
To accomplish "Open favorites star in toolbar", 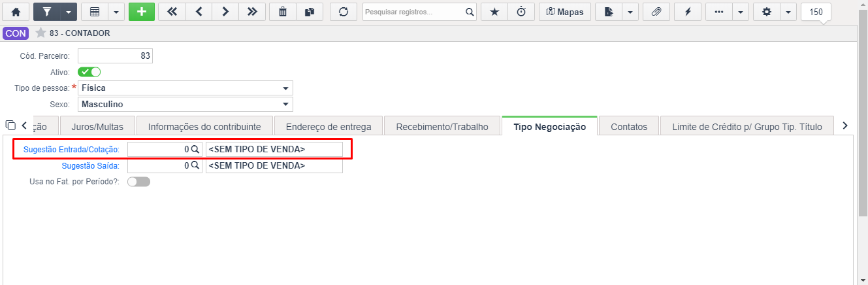I will [494, 12].
